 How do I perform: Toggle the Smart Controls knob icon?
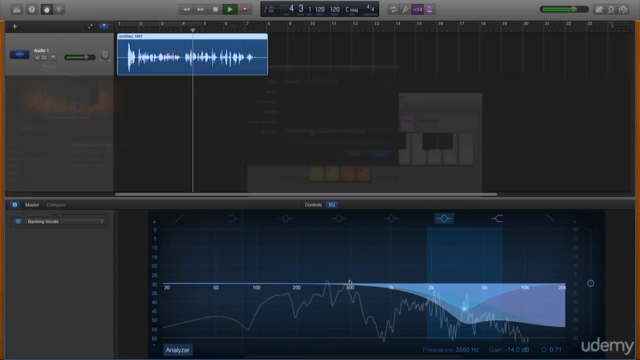coord(47,9)
